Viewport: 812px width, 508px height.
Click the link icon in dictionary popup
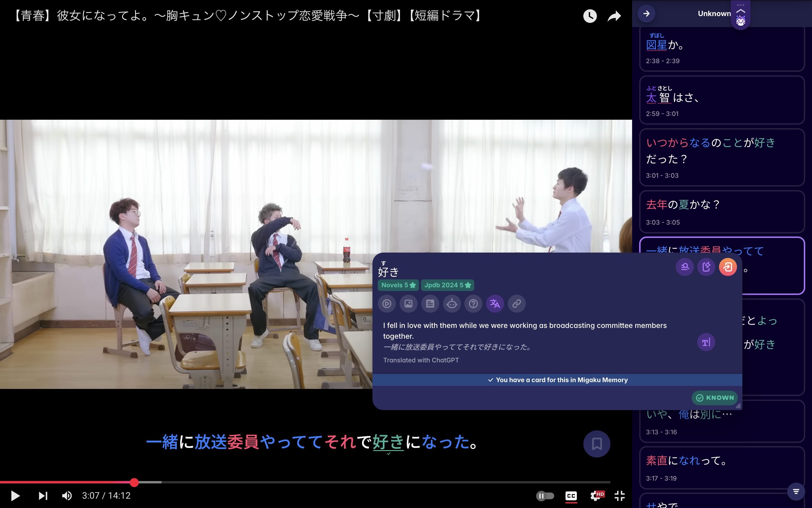517,304
